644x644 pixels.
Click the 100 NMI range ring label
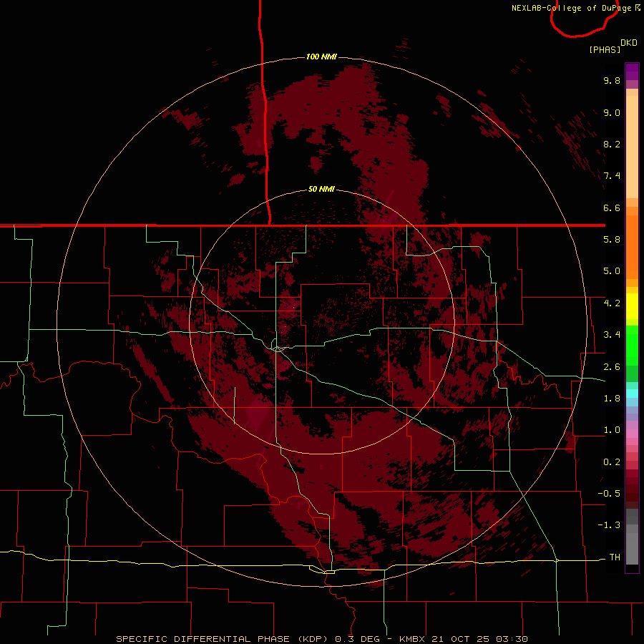point(321,57)
